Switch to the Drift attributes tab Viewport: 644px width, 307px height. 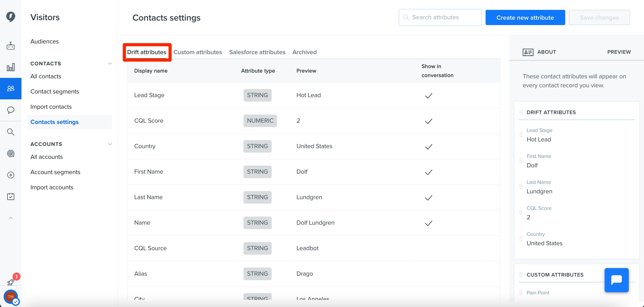147,52
